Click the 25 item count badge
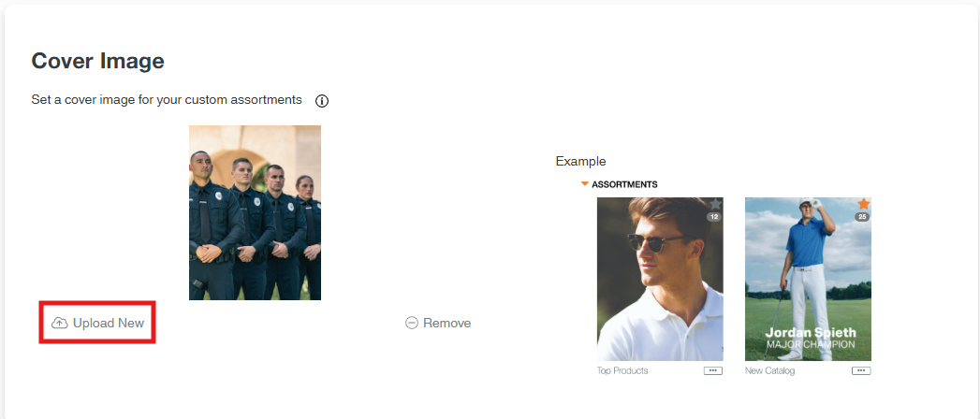 (862, 217)
